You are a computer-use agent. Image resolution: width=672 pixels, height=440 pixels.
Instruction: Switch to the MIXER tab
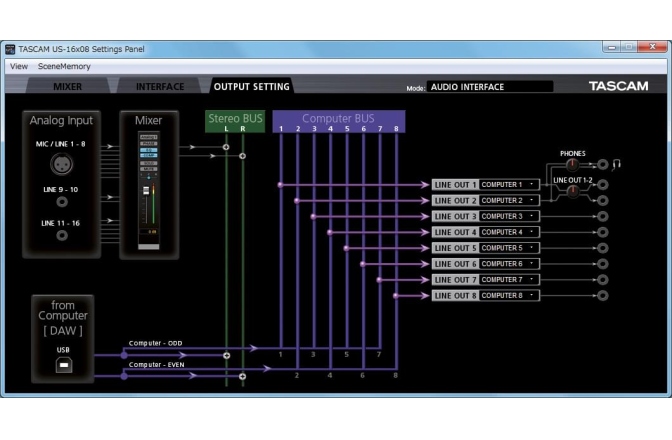[67, 87]
